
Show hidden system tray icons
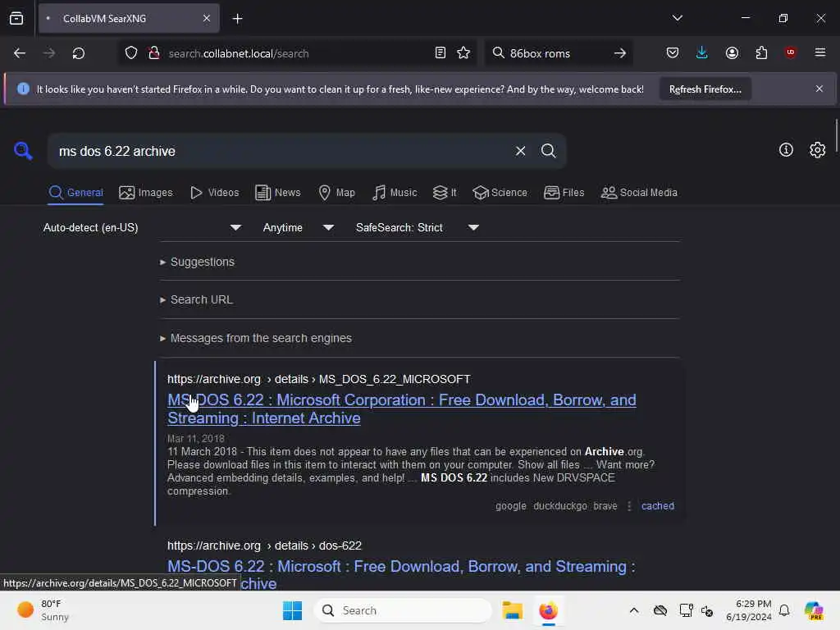(634, 610)
